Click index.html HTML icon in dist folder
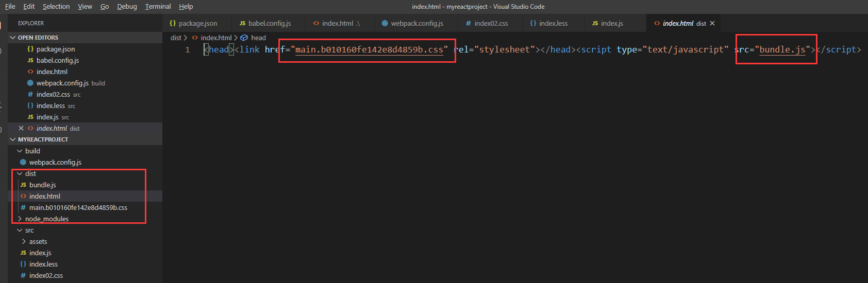868x283 pixels. point(23,196)
